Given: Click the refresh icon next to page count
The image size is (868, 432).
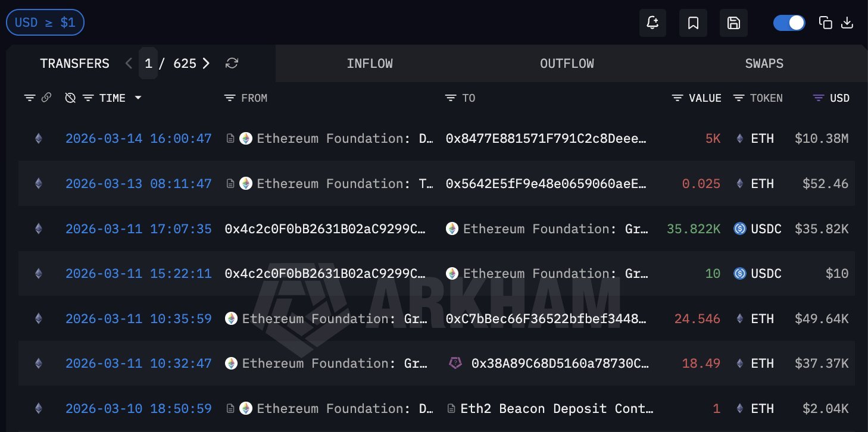Looking at the screenshot, I should click(232, 63).
